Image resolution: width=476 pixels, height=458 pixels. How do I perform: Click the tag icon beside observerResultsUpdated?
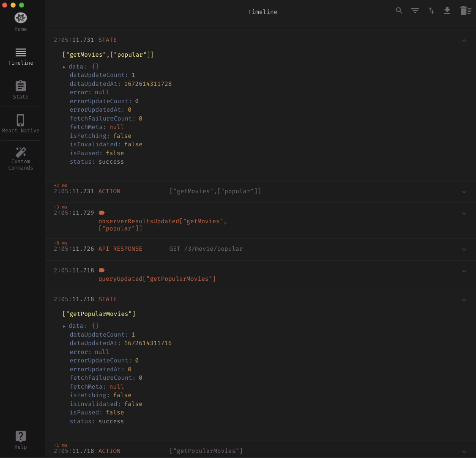coord(102,213)
